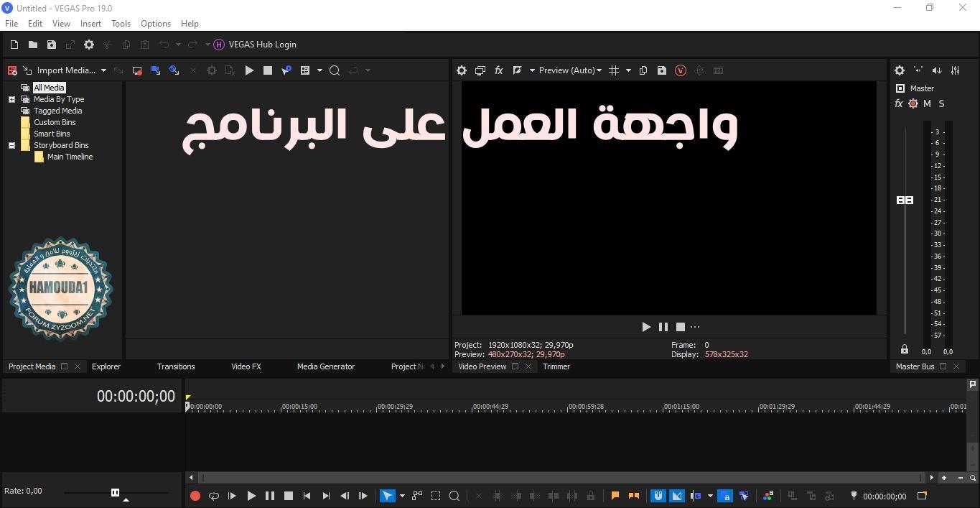Adjust the Master volume fader

[x=905, y=200]
